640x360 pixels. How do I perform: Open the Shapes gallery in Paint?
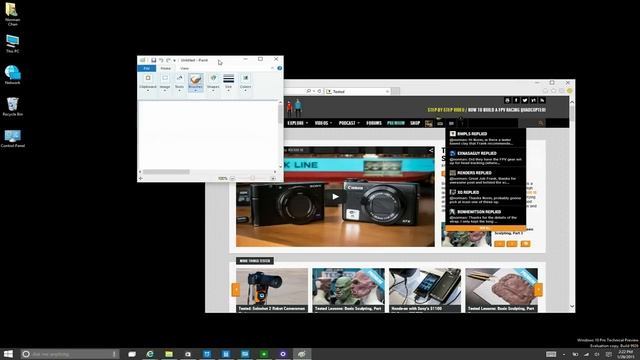coord(213,82)
